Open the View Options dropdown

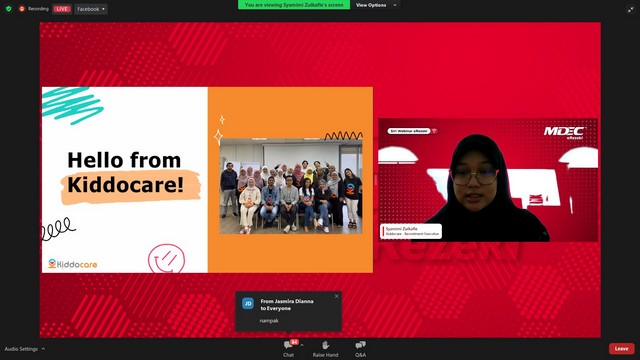376,5
